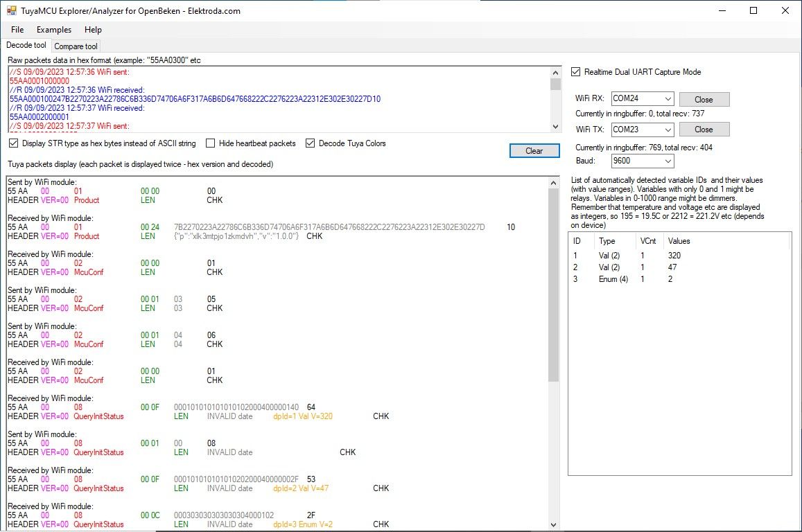Switch to the Compare tool tab
Image resolution: width=802 pixels, height=532 pixels.
76,46
